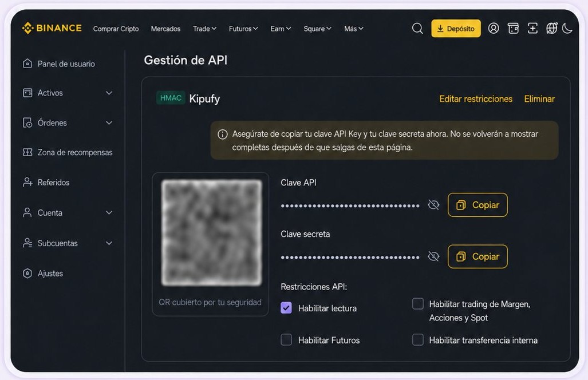The width and height of the screenshot is (588, 380).
Task: Switch theme with the moon icon
Action: point(567,29)
